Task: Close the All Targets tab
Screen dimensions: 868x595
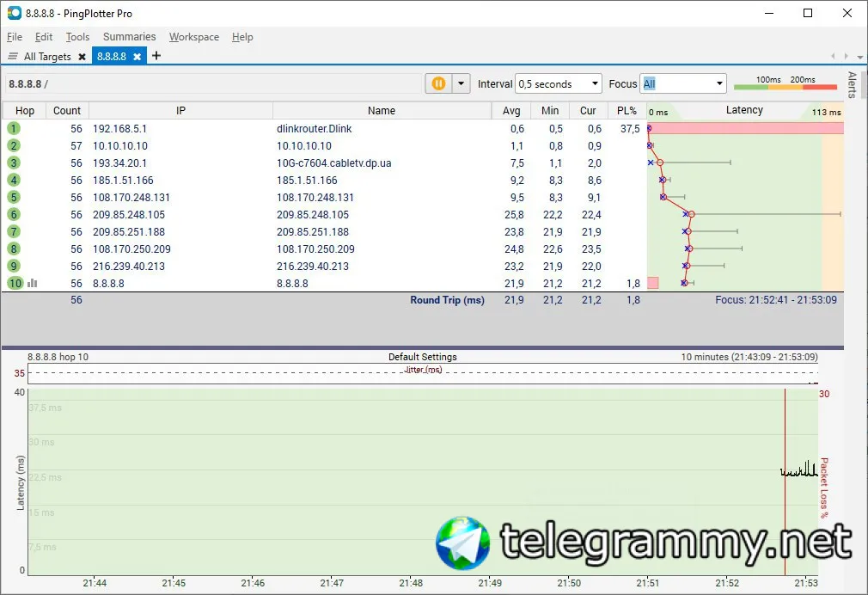Action: 82,57
